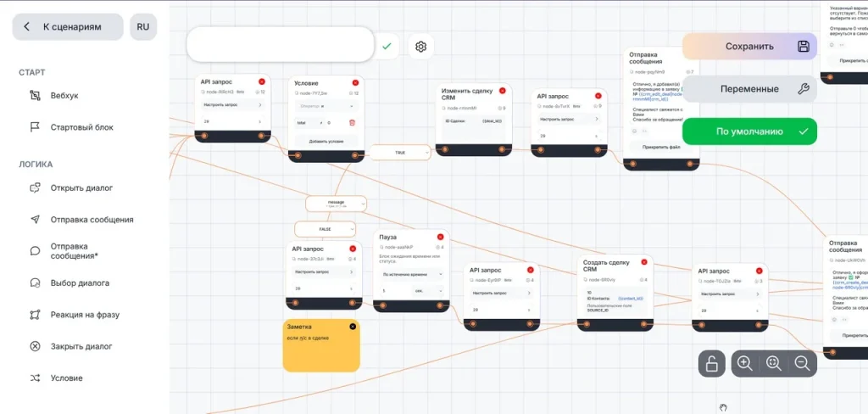The height and width of the screenshot is (414, 868).
Task: Expand the FALSE branch dropdown
Action: (325, 228)
